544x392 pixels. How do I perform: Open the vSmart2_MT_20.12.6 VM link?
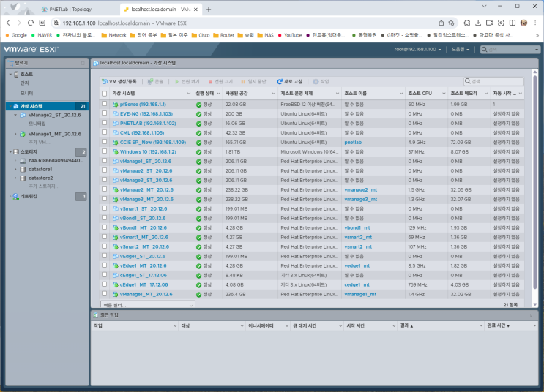144,247
